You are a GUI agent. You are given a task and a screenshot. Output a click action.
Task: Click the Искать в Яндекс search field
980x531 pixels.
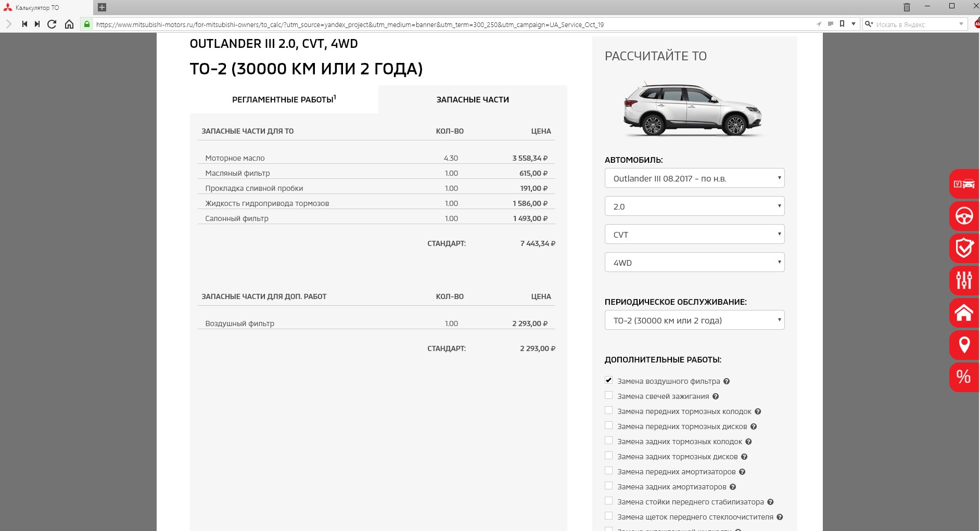tap(916, 24)
